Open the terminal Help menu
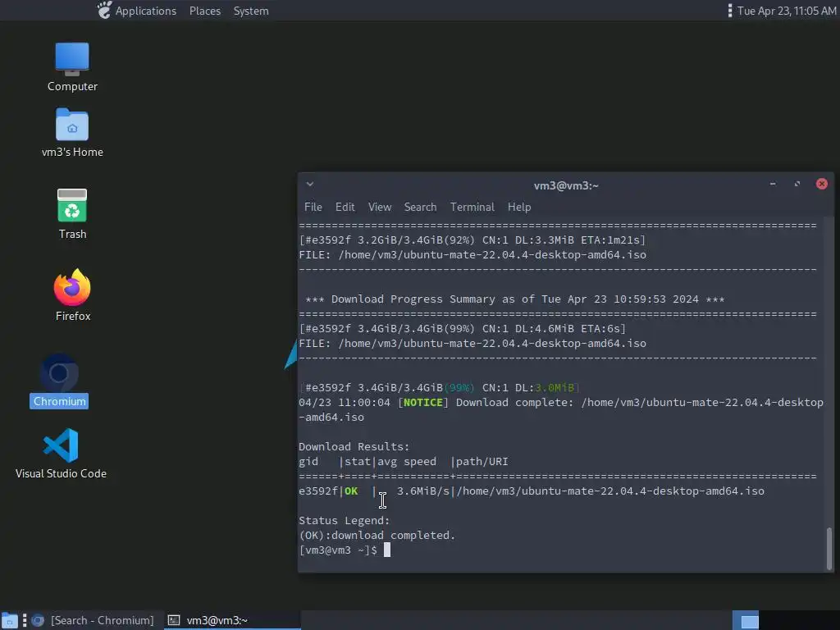Screen dimensions: 840x630 pos(519,207)
